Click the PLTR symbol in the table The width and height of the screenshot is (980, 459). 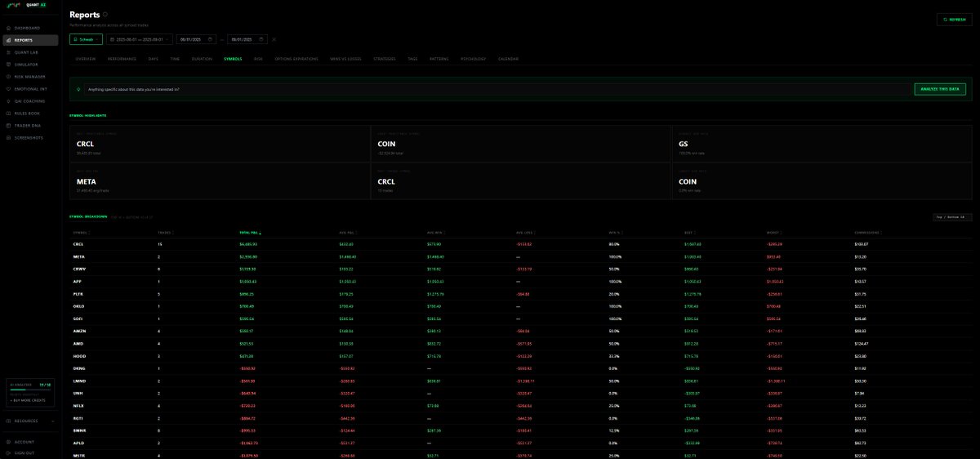click(x=77, y=294)
